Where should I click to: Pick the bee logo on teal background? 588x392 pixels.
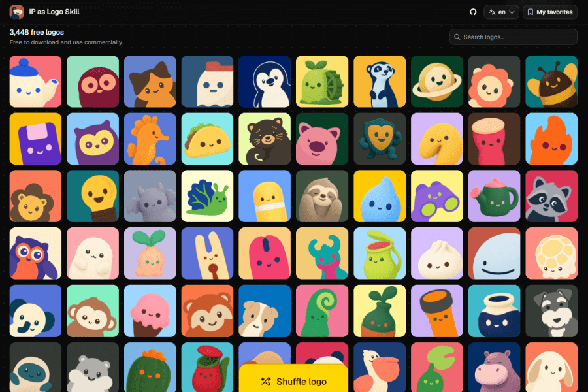(x=551, y=82)
